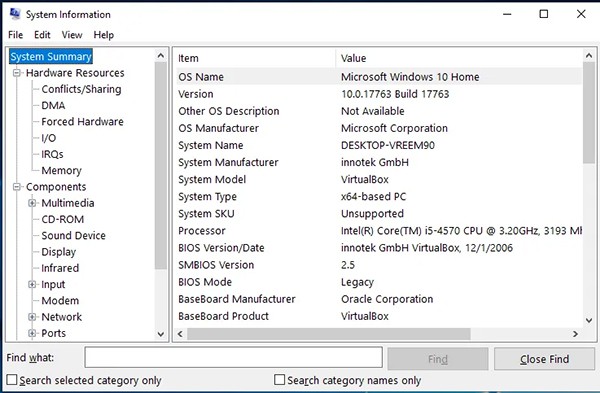
Task: Expand the Ports node
Action: pyautogui.click(x=32, y=333)
